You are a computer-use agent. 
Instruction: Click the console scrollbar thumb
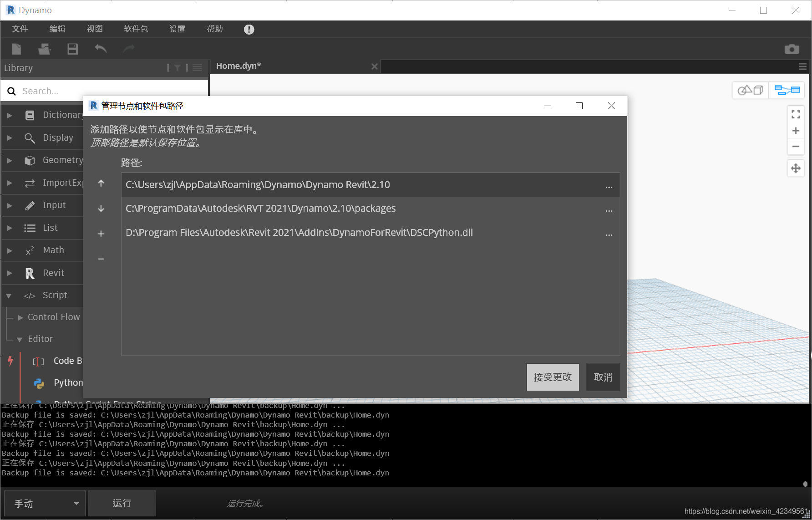click(x=805, y=484)
